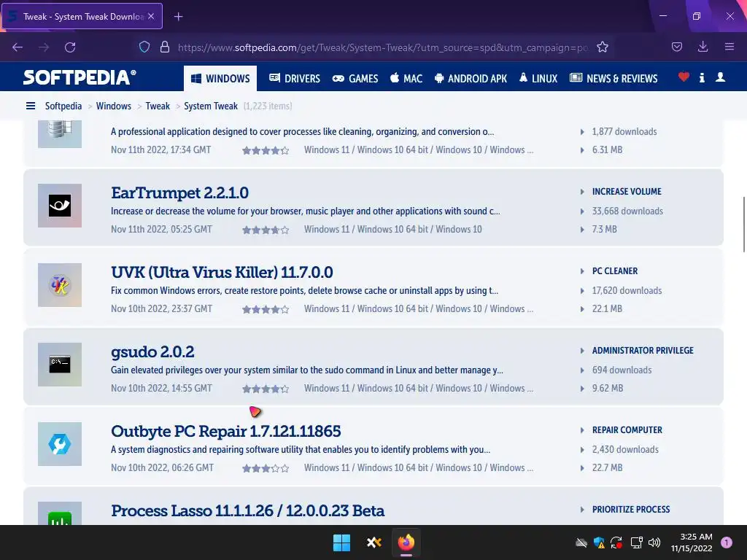Open the Games section
This screenshot has height=560, width=747.
tap(355, 79)
